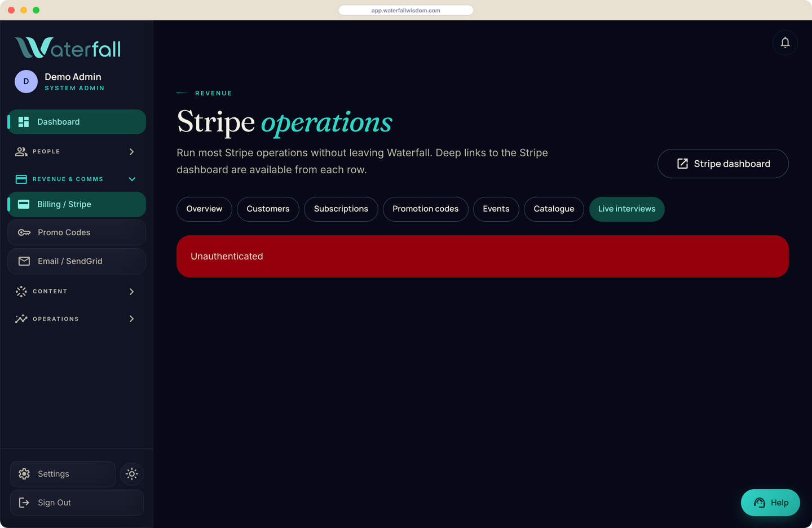Click the browser address bar

406,10
